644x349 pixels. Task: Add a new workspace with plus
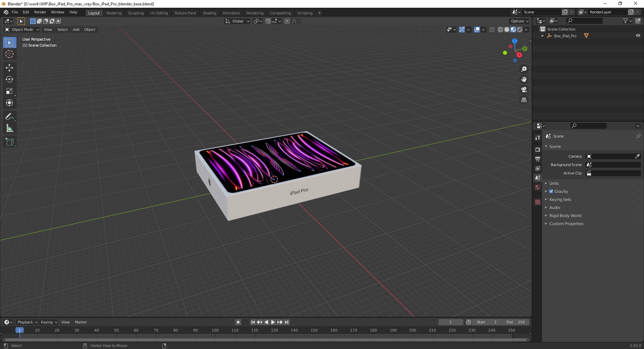(319, 13)
